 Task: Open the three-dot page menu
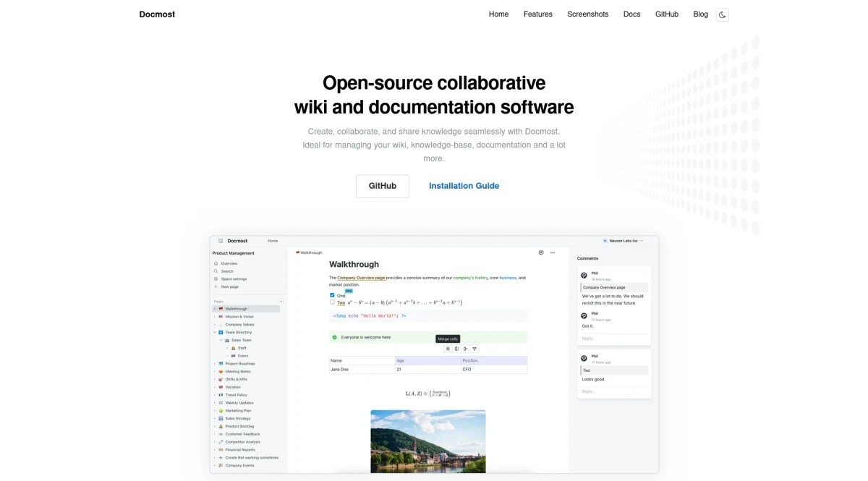(553, 252)
